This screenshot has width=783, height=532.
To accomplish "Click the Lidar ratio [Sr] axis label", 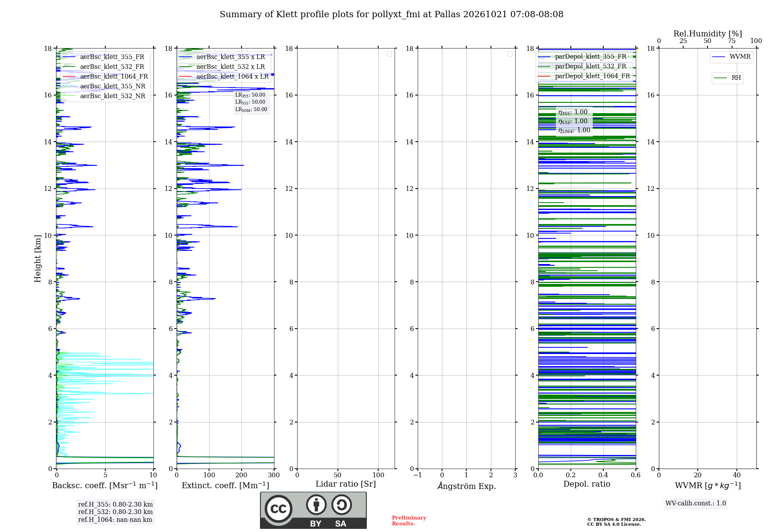I will (x=346, y=484).
